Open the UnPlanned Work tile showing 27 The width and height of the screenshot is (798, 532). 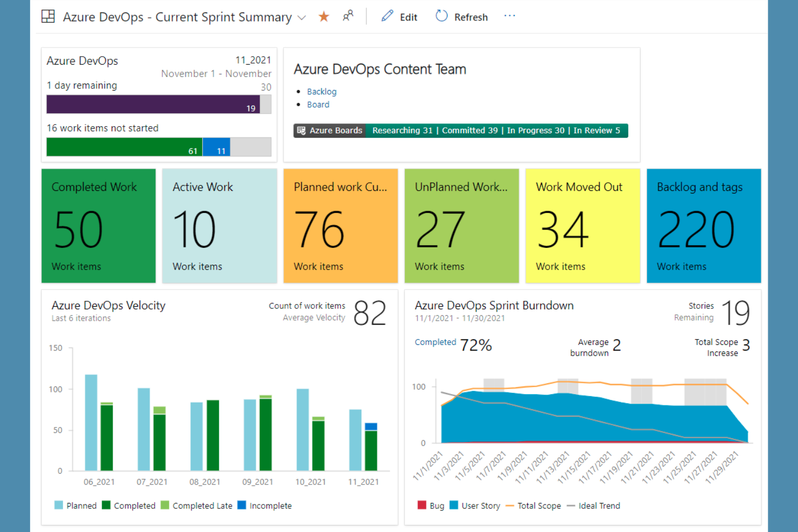[462, 226]
